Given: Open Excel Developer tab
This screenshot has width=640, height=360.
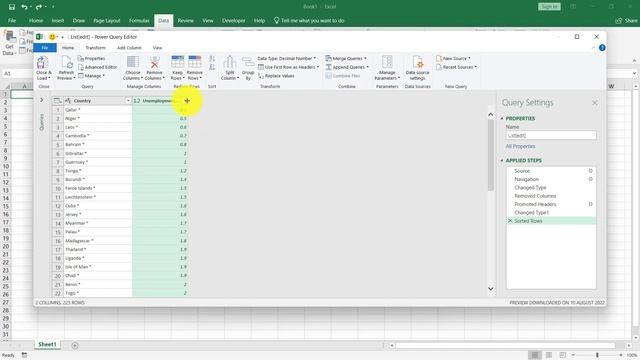Looking at the screenshot, I should pos(234,20).
